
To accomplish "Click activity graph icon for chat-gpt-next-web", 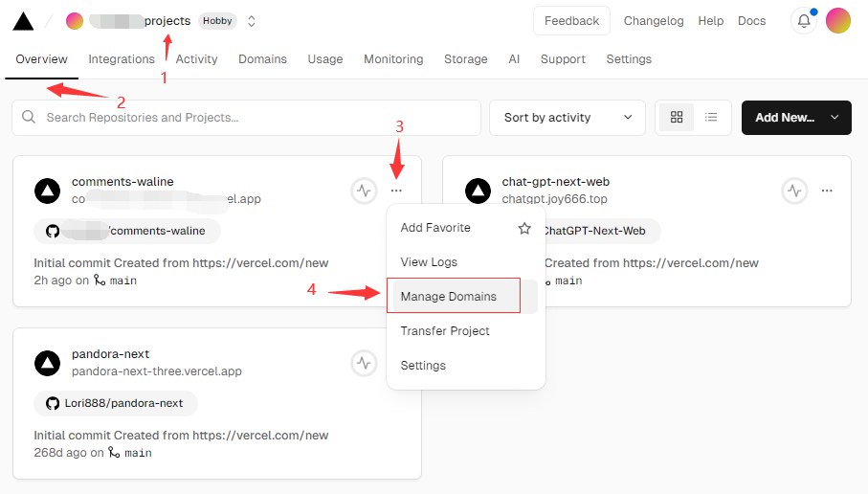I will 794,191.
